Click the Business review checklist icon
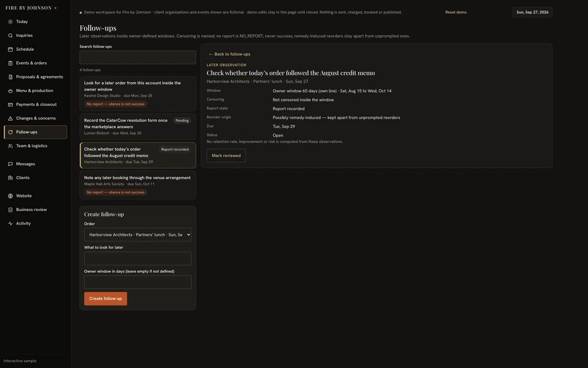The height and width of the screenshot is (368, 588). point(10,210)
